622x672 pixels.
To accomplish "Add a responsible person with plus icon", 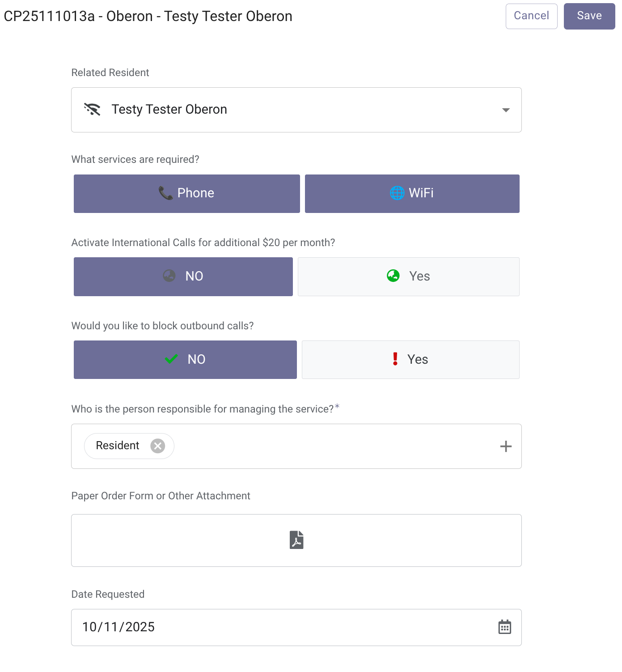I will pyautogui.click(x=506, y=447).
